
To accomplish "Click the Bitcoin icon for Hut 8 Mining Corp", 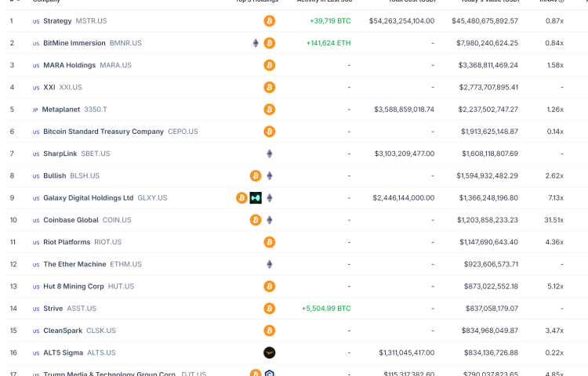I will point(270,287).
